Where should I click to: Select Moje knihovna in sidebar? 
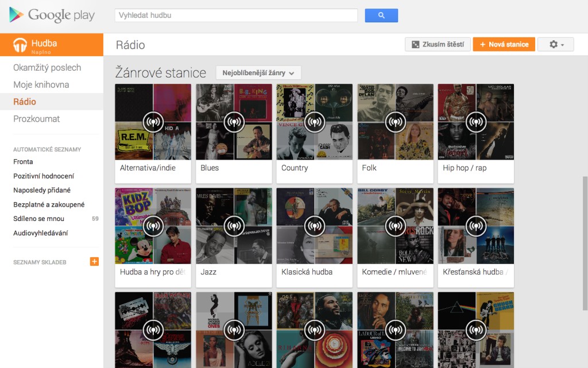click(41, 85)
